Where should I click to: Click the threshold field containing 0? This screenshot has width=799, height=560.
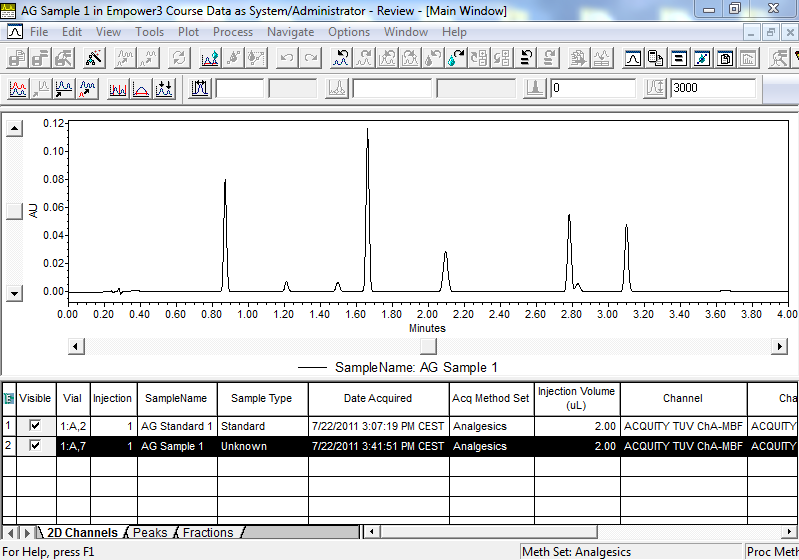(593, 88)
